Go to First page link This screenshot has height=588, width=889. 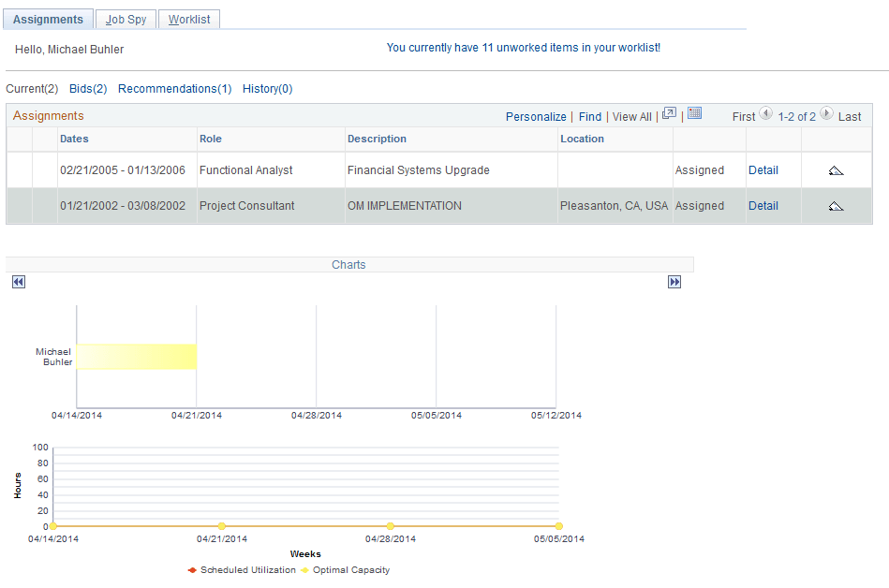coord(743,117)
